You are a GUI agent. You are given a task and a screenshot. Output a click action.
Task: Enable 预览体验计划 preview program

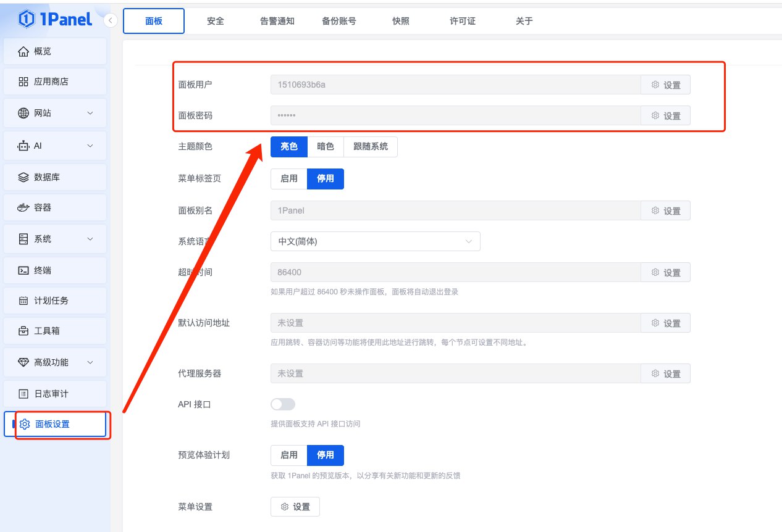[x=288, y=455]
